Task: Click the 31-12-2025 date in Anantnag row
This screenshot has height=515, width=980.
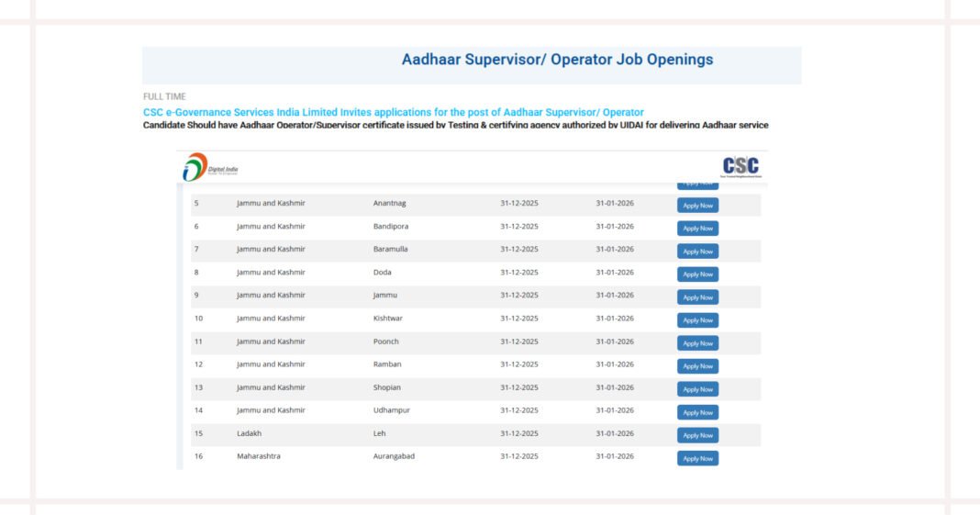Action: pyautogui.click(x=518, y=203)
